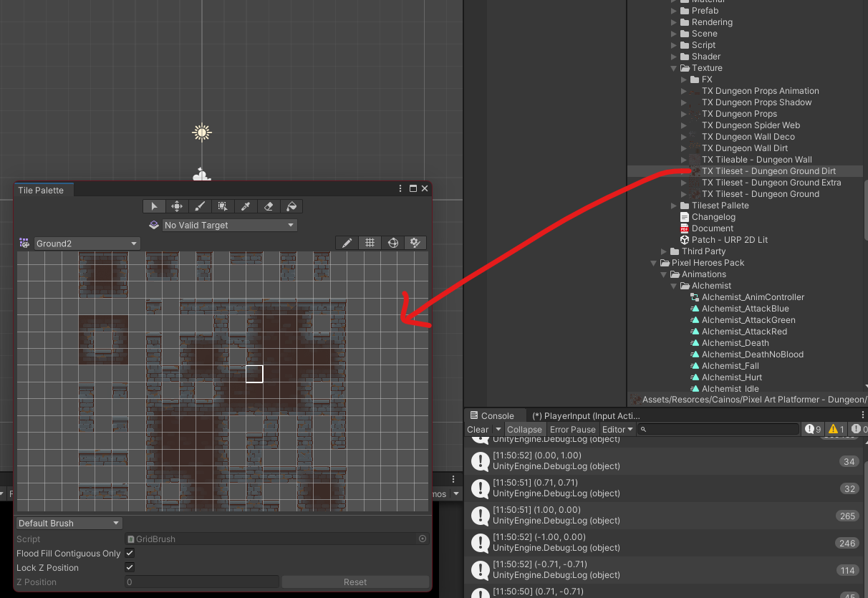Image resolution: width=868 pixels, height=598 pixels.
Task: Select the Picker eyedropper tool in Tile Palette
Action: click(246, 206)
